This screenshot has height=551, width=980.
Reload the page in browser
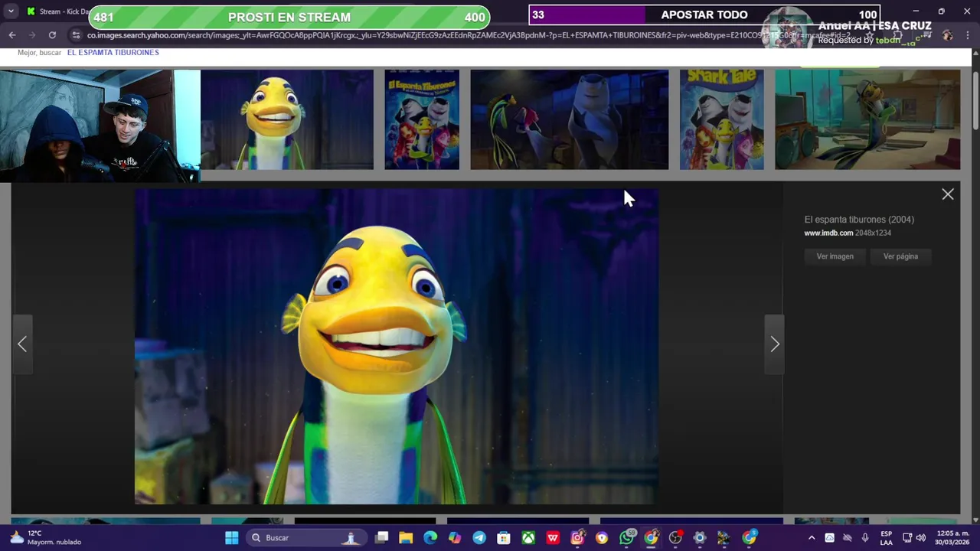(52, 35)
